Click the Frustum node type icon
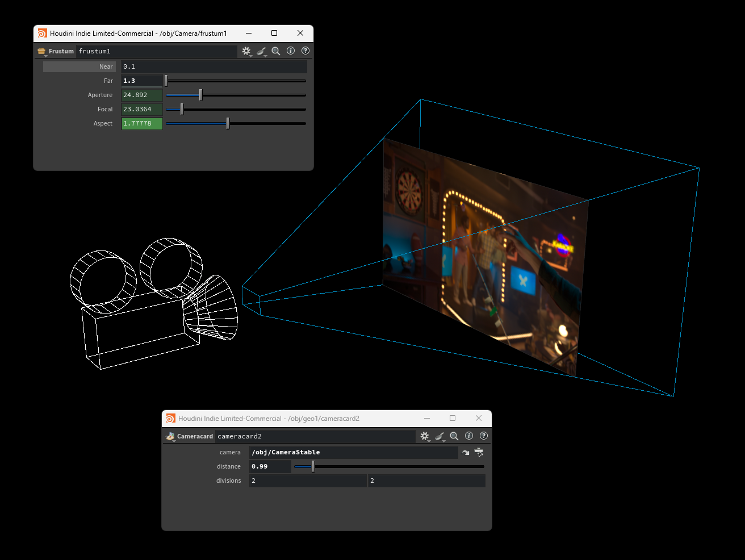The height and width of the screenshot is (560, 745). click(41, 51)
